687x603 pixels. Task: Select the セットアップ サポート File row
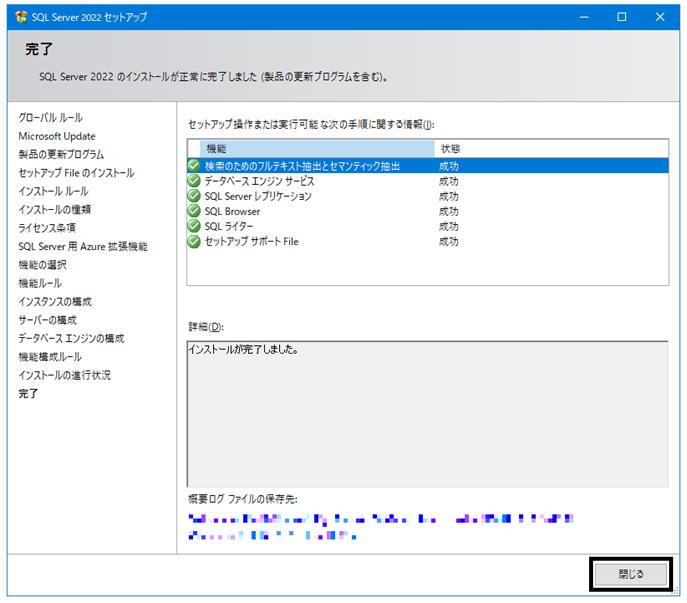coord(428,241)
